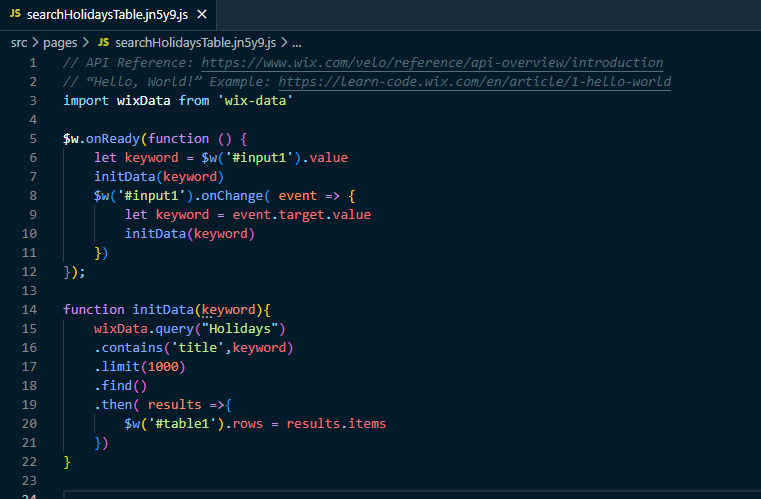The image size is (761, 499).
Task: Click the 1000 limit value
Action: 163,366
